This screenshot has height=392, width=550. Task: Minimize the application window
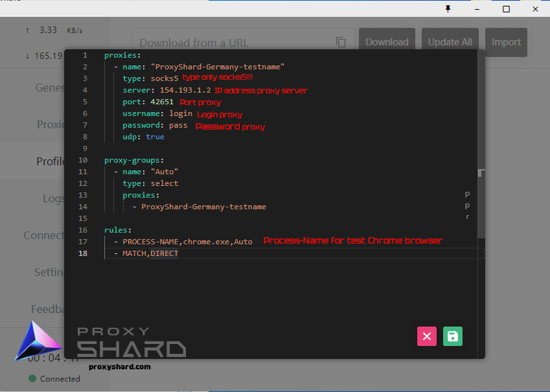477,9
